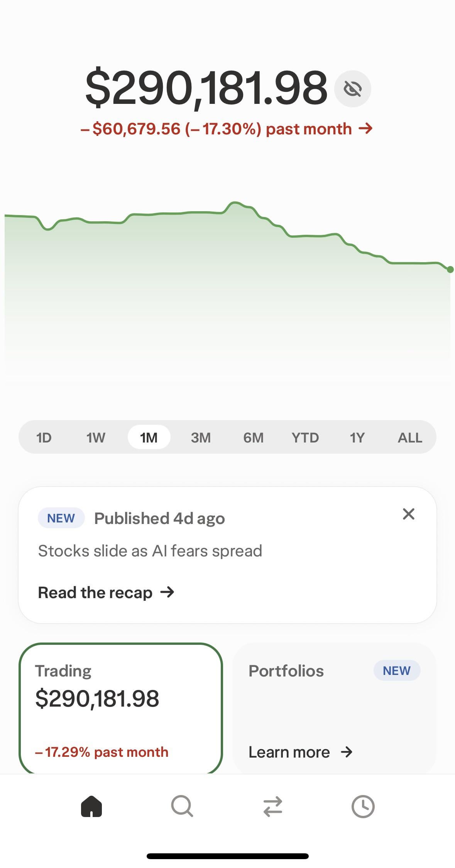Open the Home tab icon

[91, 806]
